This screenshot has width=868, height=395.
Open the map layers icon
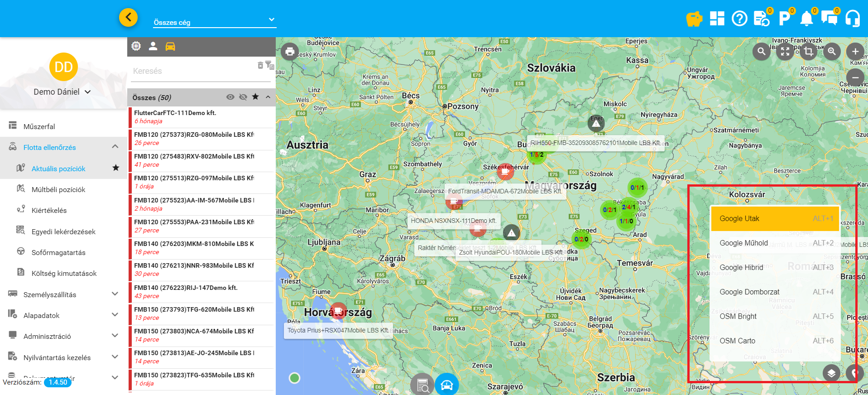click(831, 373)
